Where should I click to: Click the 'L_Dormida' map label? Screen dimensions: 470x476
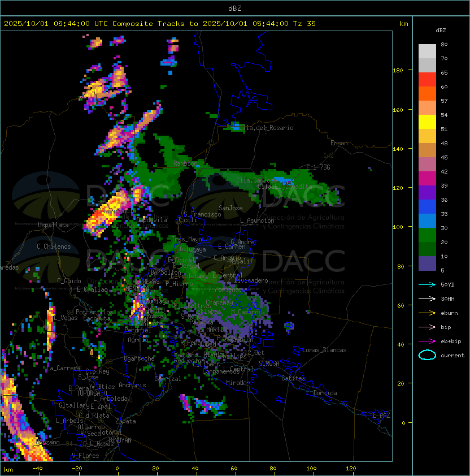tap(321, 393)
